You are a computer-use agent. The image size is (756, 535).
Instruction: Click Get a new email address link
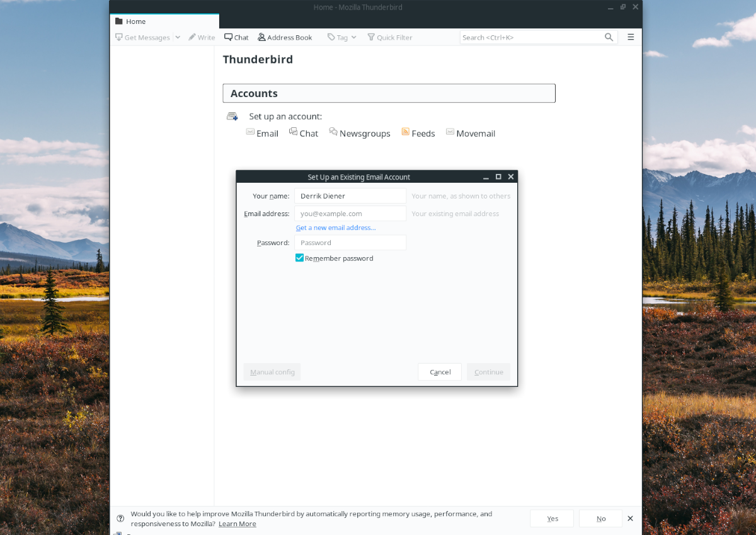(336, 227)
